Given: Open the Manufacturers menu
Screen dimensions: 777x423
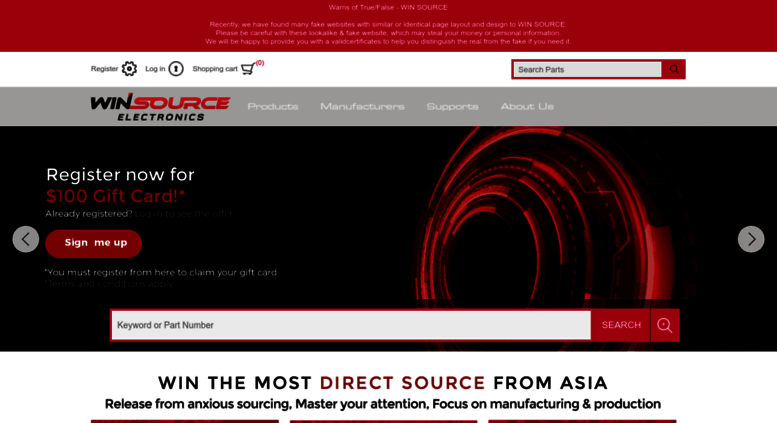Looking at the screenshot, I should pos(362,106).
